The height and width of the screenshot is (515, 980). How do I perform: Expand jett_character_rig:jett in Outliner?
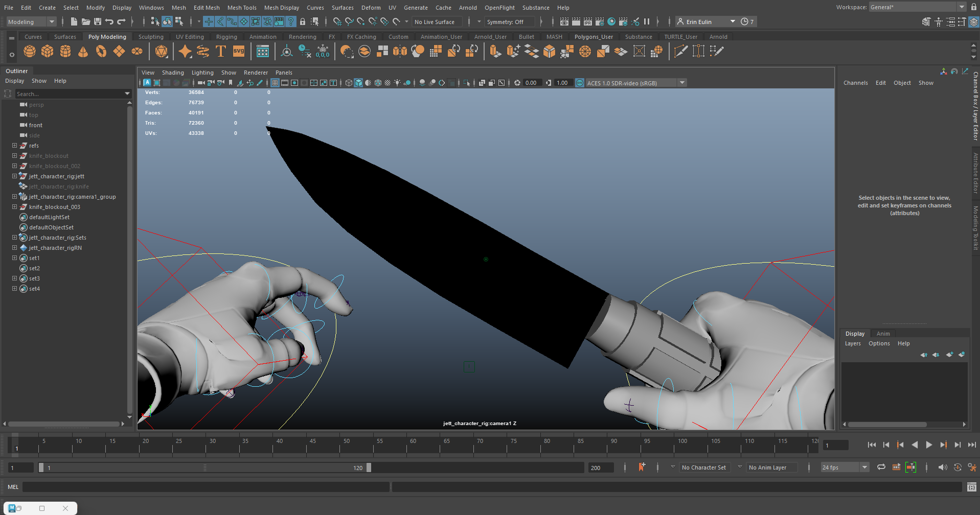coord(14,176)
